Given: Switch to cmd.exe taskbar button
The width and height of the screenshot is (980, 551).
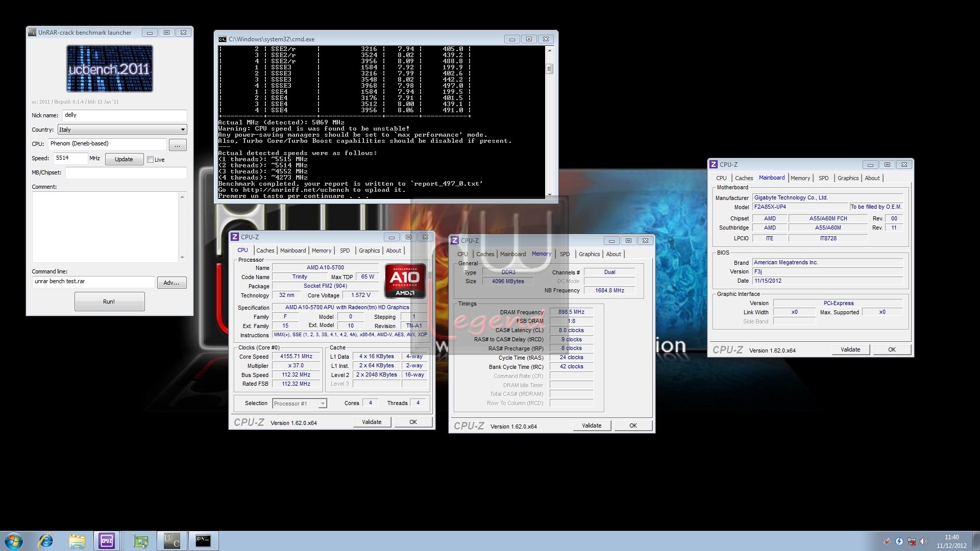Looking at the screenshot, I should point(203,541).
